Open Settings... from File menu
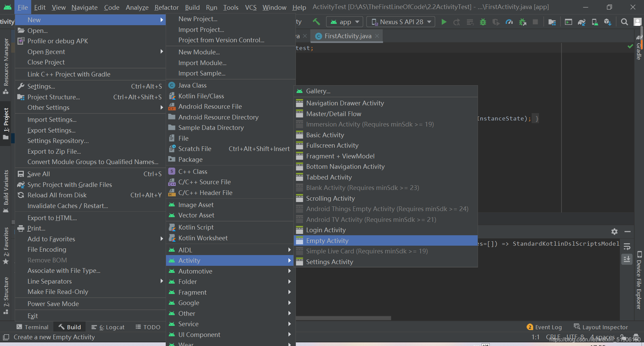Image resolution: width=644 pixels, height=346 pixels. (x=90, y=86)
